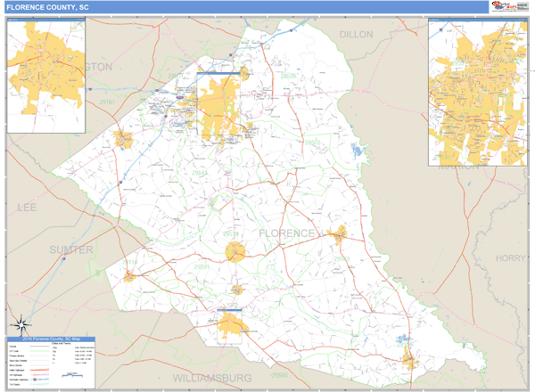Click ZIP code label 29114

tap(129, 262)
